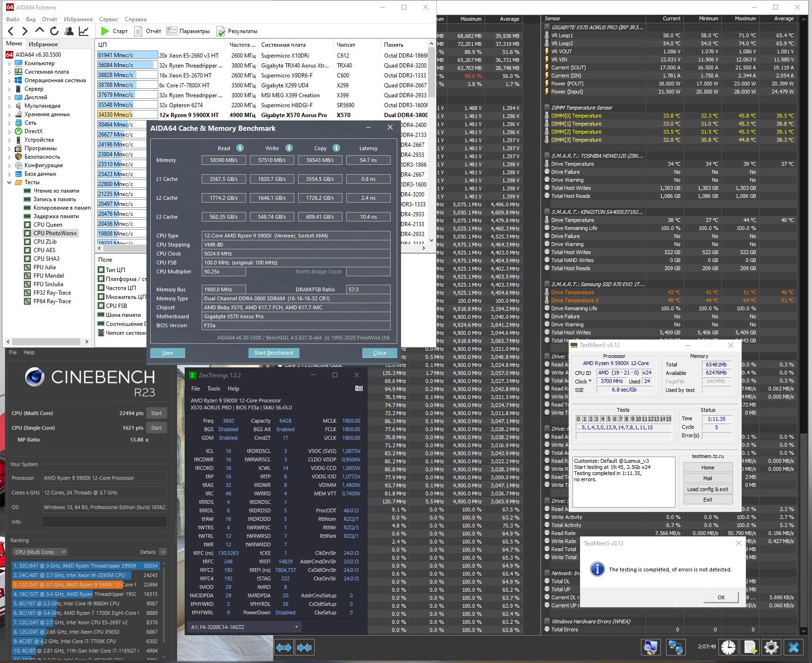The width and height of the screenshot is (812, 663).
Task: Click the HWiNFO networked computers icon
Action: click(675, 647)
